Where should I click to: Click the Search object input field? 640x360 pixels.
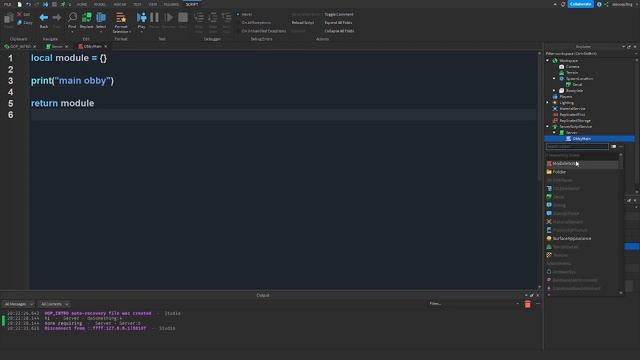click(x=577, y=147)
